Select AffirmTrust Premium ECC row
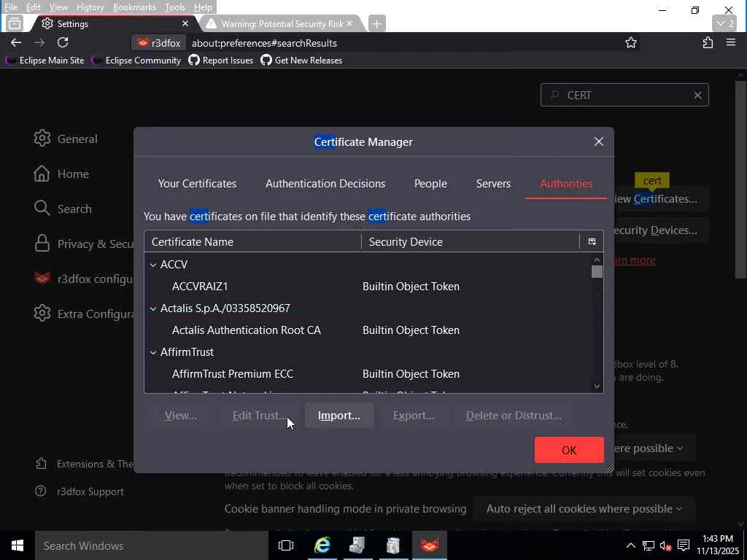Screen dimensions: 747x560 click(368, 374)
